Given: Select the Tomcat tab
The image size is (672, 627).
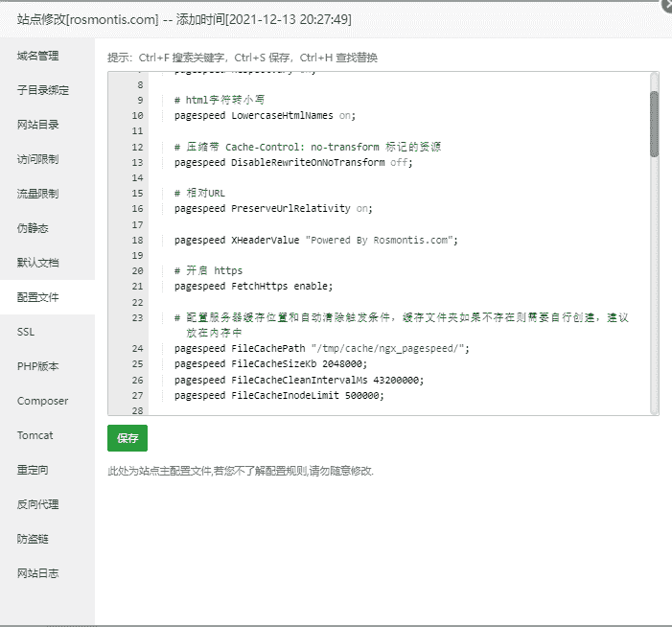Looking at the screenshot, I should click(x=47, y=435).
